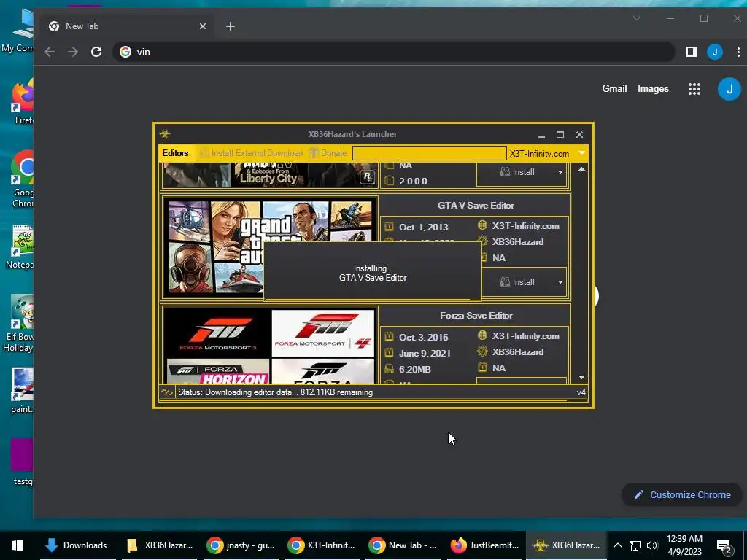747x560 pixels.
Task: Open Chrome tab search chevron
Action: click(x=636, y=18)
